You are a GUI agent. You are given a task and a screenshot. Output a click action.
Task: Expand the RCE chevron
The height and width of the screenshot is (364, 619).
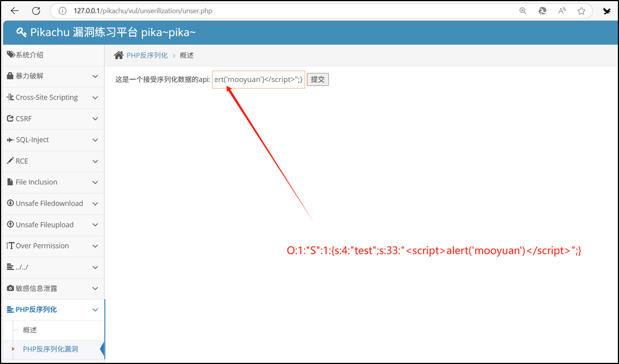pos(95,161)
